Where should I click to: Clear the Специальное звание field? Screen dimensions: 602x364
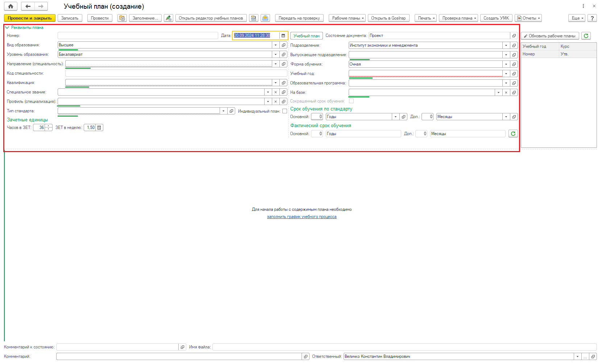pos(275,92)
